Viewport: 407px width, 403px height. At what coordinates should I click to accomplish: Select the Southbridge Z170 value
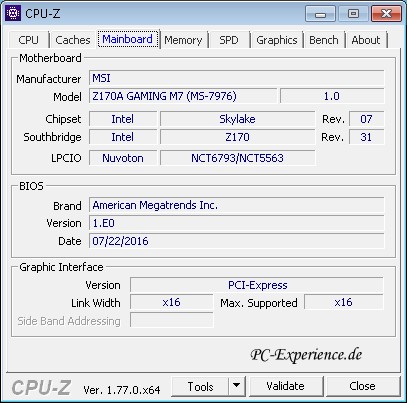[237, 137]
